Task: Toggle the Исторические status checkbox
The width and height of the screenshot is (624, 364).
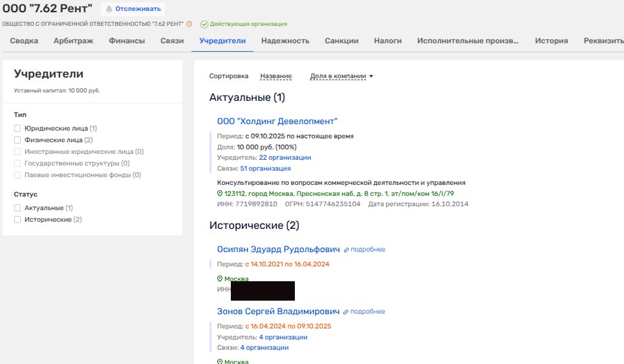Action: (x=18, y=220)
